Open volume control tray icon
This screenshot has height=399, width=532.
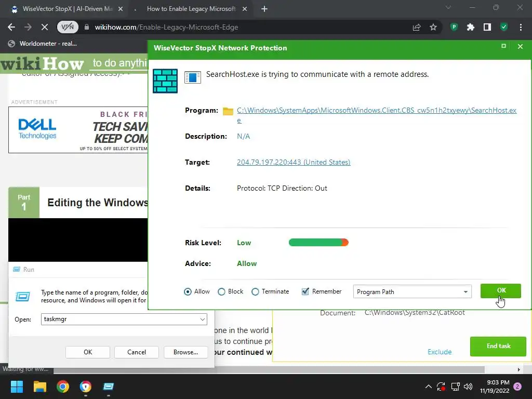pyautogui.click(x=468, y=387)
